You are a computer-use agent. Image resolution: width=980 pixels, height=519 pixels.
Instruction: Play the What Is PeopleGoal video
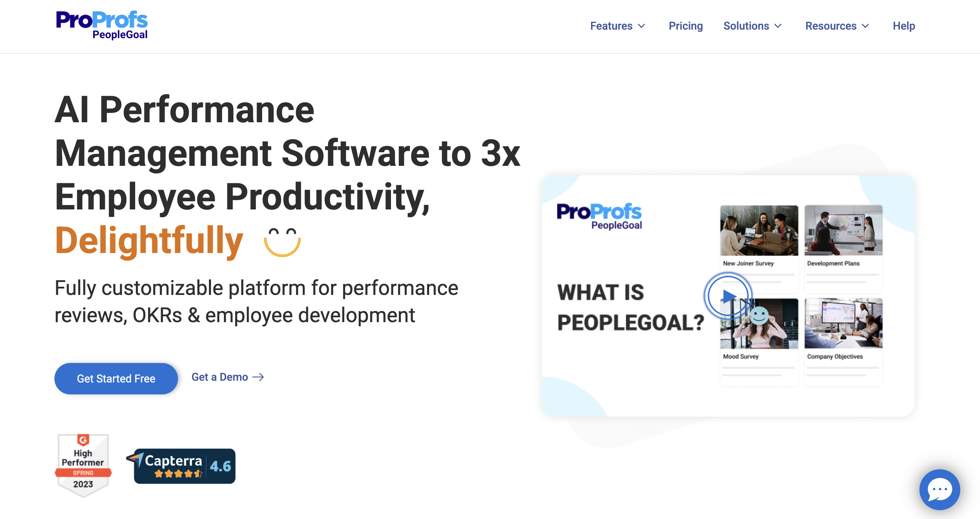728,296
